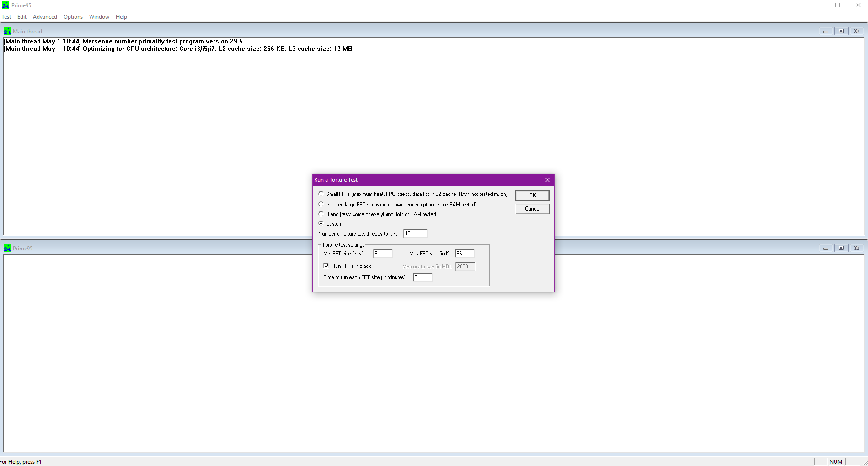Screen dimensions: 868x466
Task: Close the Prime95 application window
Action: (858, 5)
